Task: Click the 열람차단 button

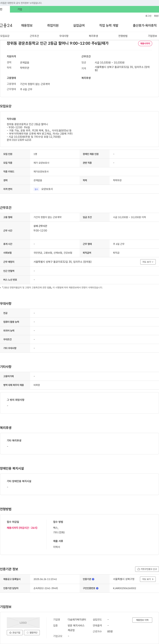Action: [32, 632]
